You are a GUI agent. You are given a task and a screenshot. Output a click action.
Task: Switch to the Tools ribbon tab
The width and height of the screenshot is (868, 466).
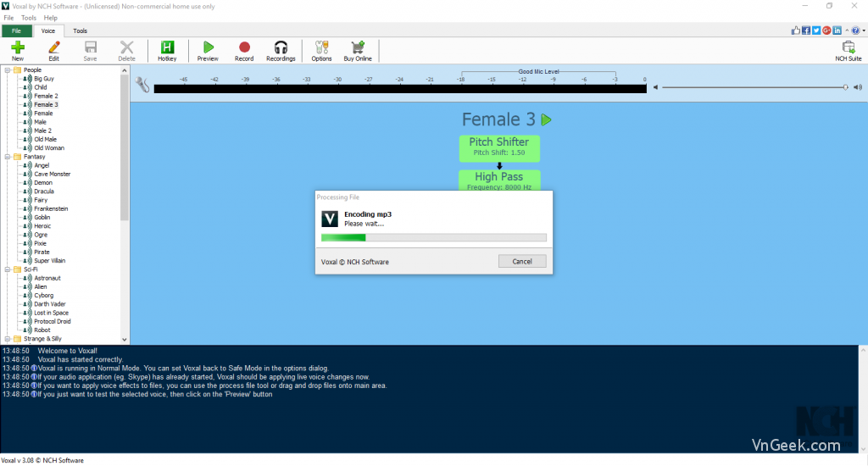tap(81, 31)
